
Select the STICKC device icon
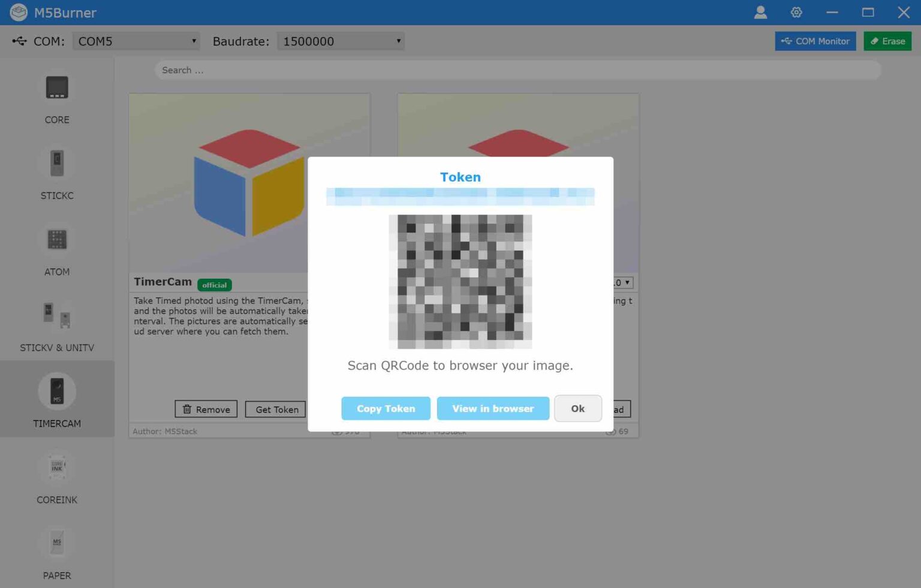(57, 162)
